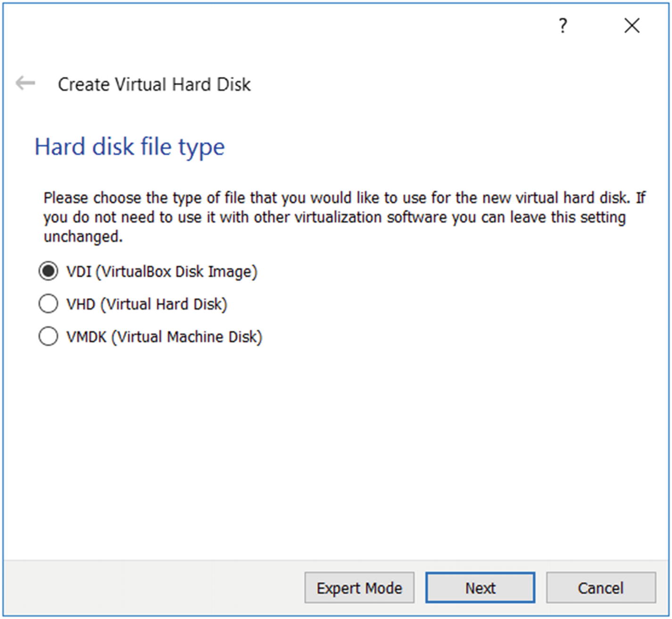Cancel the disk creation wizard
The width and height of the screenshot is (672, 619).
tap(601, 588)
